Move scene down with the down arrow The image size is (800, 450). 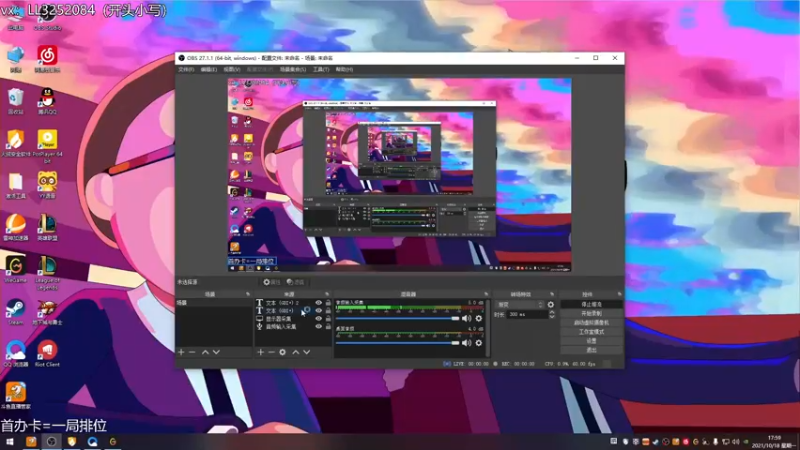point(216,352)
